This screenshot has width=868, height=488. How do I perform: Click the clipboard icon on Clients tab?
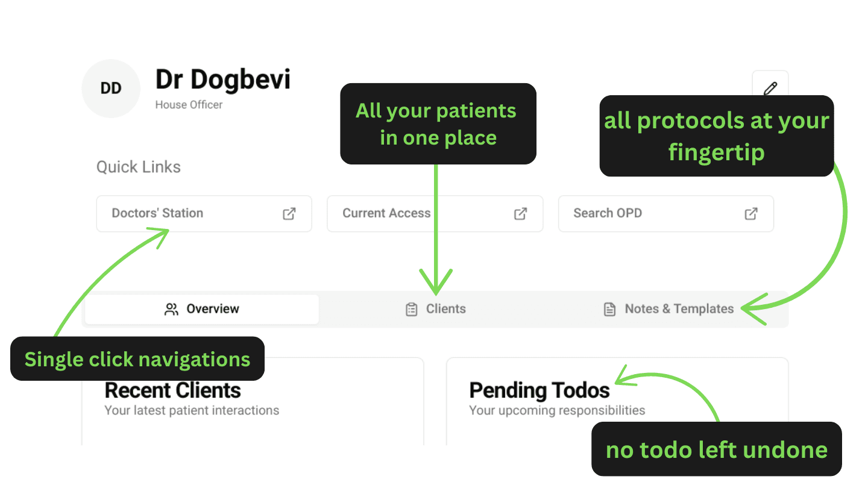[412, 309]
